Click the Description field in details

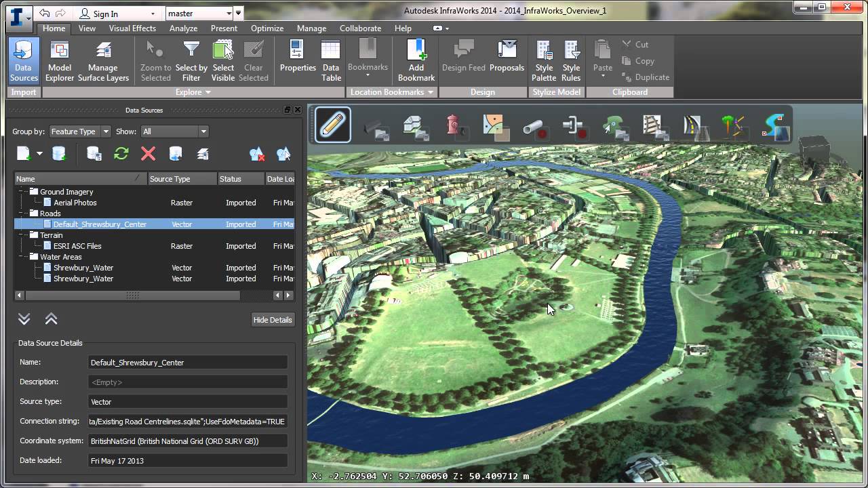click(188, 382)
